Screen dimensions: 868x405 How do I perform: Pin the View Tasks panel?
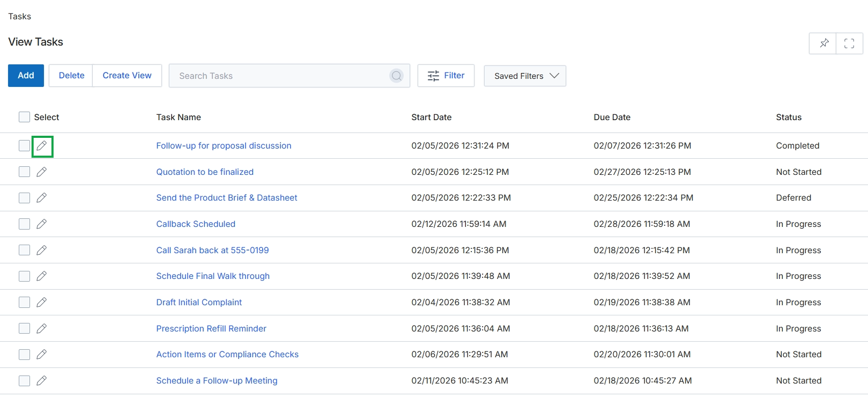click(x=824, y=43)
